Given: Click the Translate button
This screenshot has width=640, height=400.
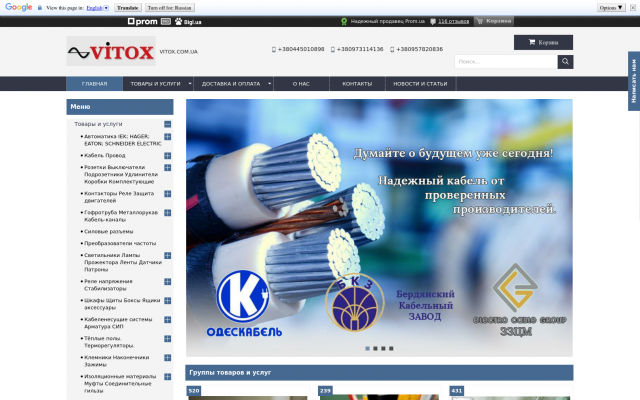Looking at the screenshot, I should pos(128,8).
